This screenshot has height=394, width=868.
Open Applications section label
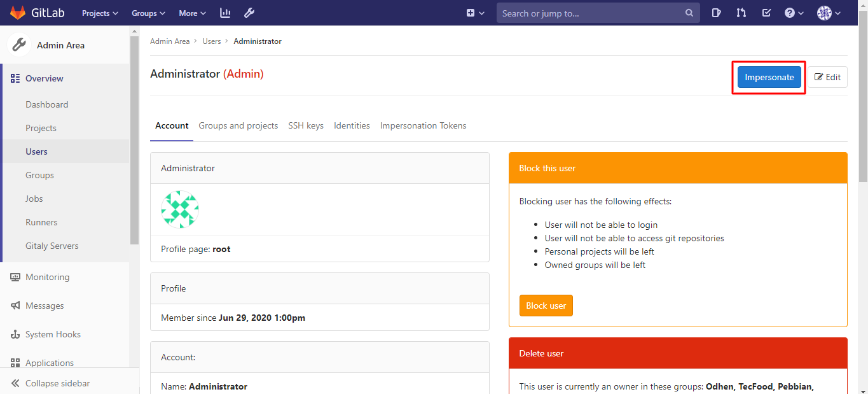50,363
